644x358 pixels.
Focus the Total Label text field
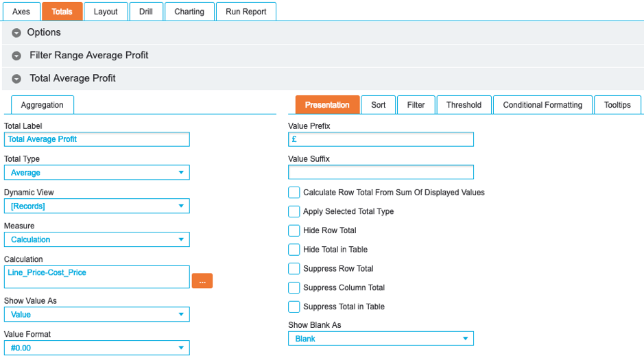click(x=97, y=139)
